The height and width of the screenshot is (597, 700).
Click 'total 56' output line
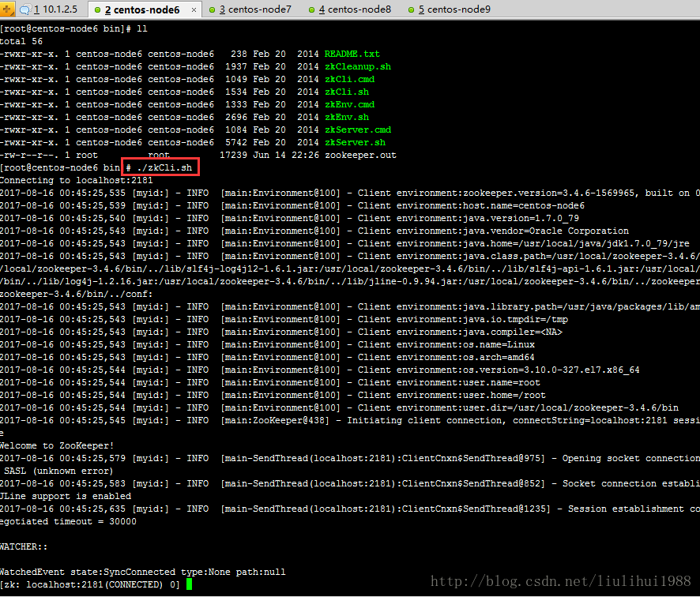pos(21,42)
